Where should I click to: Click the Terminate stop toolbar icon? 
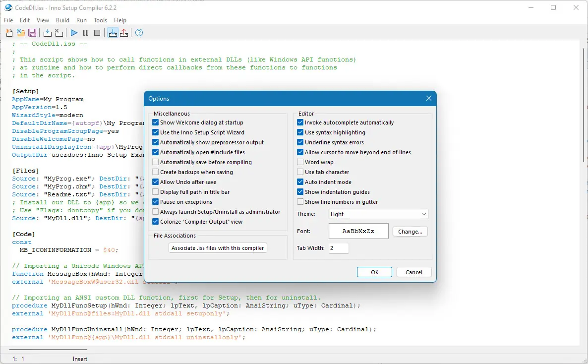[97, 33]
